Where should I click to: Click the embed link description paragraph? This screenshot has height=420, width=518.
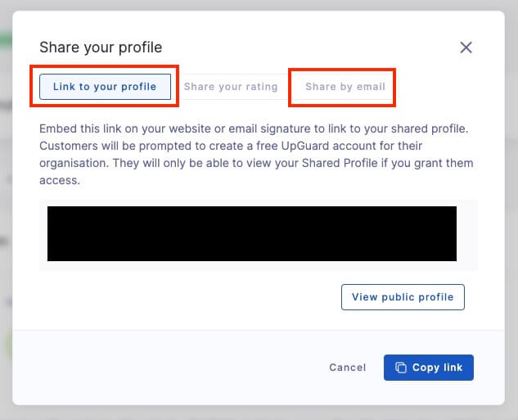(257, 155)
